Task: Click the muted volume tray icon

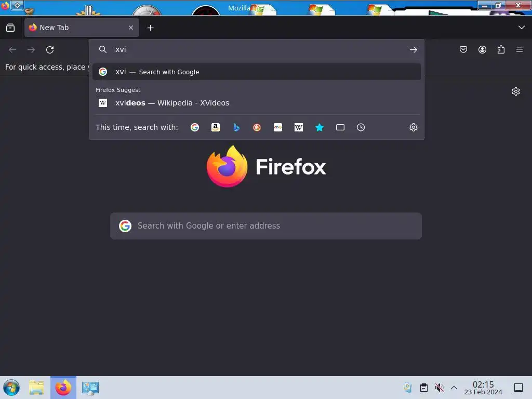Action: pos(440,388)
